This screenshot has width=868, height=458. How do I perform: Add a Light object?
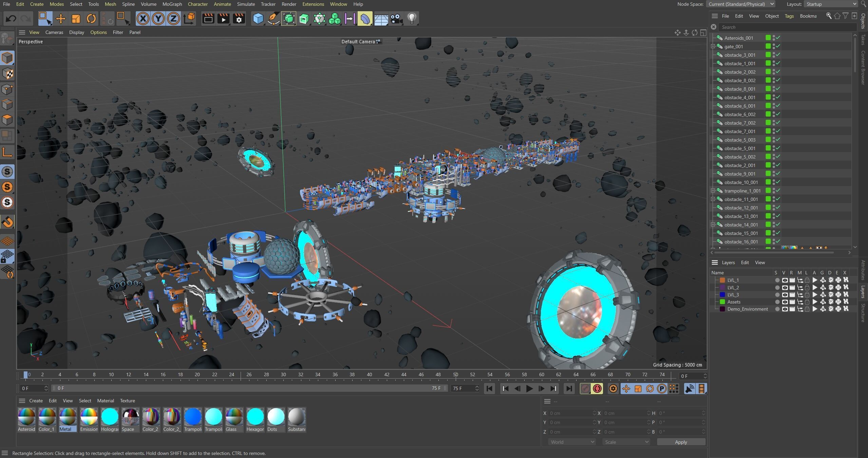(412, 18)
